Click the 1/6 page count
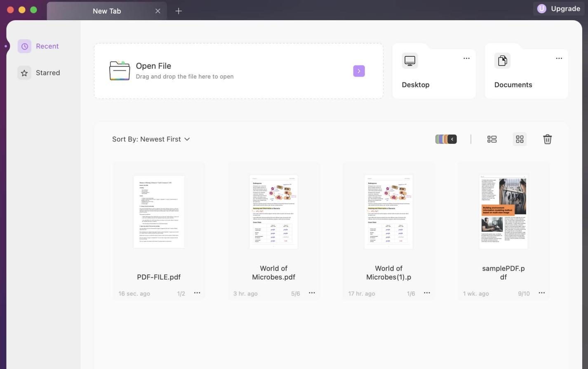The image size is (588, 369). (411, 294)
